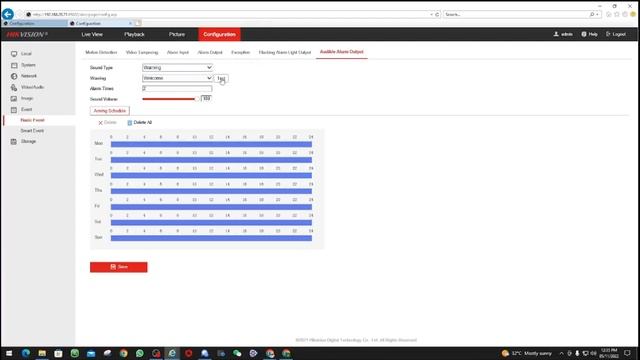Viewport: 640px width, 360px height.
Task: Open the notification center icon
Action: [628, 353]
